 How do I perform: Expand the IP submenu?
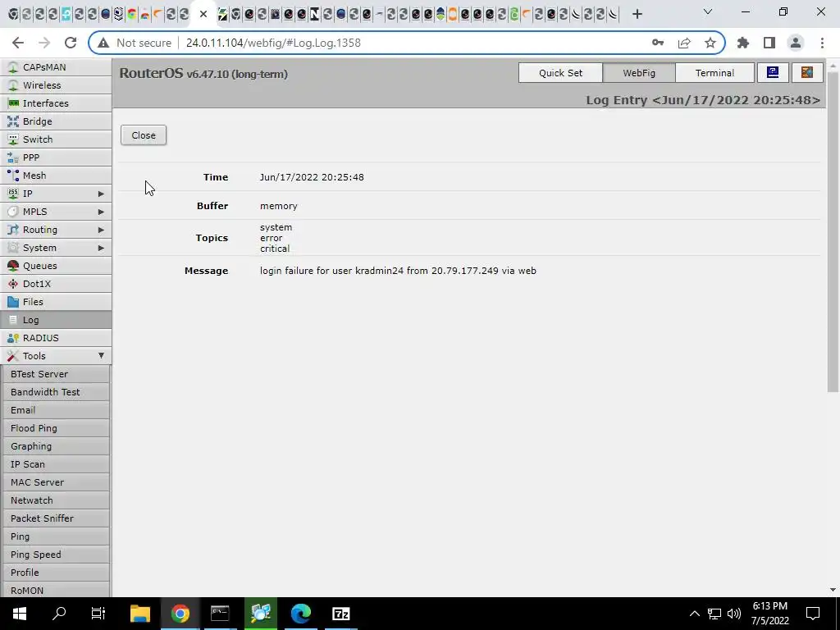pos(101,194)
